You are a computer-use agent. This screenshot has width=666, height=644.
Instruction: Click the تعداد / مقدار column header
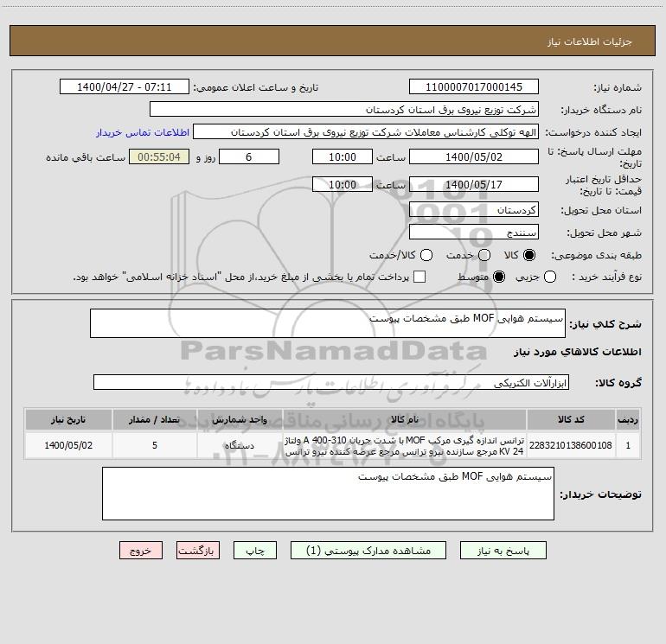point(155,420)
